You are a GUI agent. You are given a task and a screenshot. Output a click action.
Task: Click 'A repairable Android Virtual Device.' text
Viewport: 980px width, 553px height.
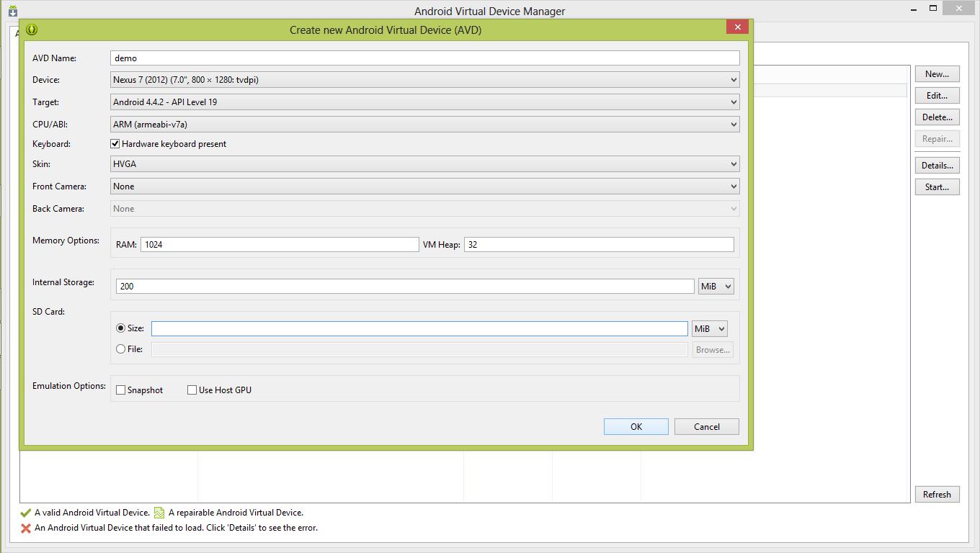coord(236,513)
